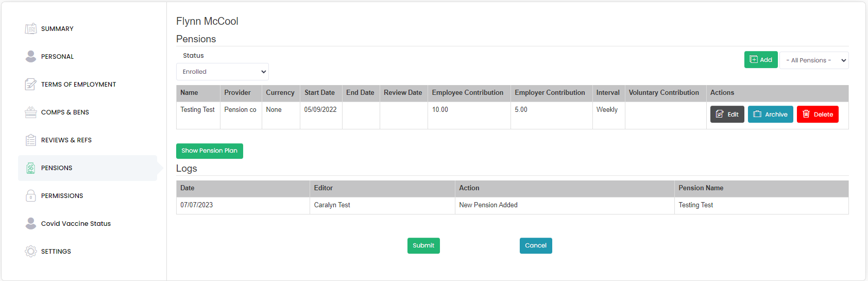The image size is (868, 281).
Task: Click the Reviews & Refs clipboard icon
Action: click(31, 140)
